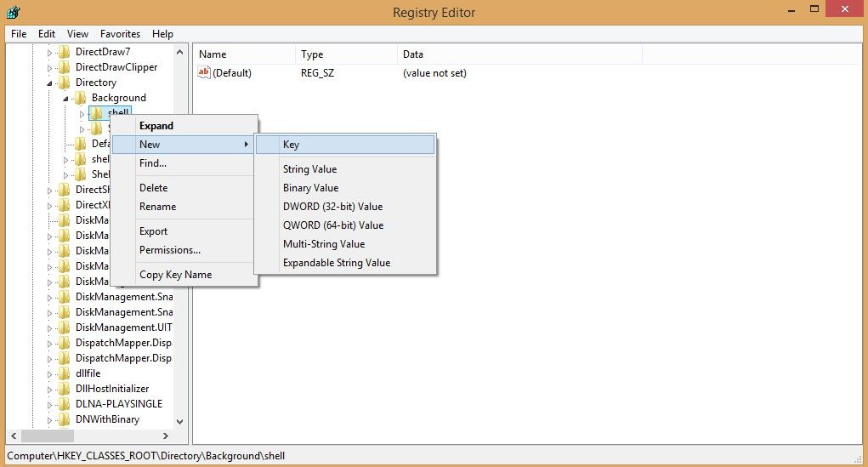
Task: Open the New submenu in context menu
Action: coord(184,145)
